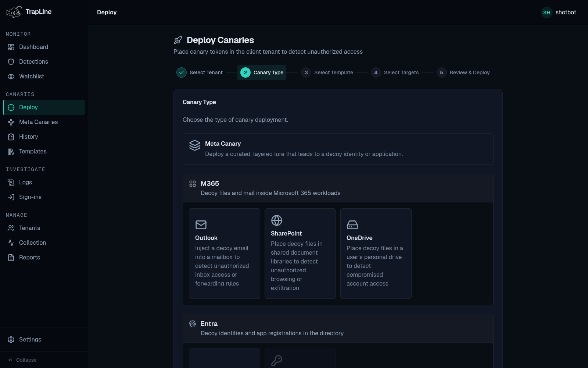Click the Logs scroll icon
Viewport: 588px width, 368px height.
pos(11,183)
